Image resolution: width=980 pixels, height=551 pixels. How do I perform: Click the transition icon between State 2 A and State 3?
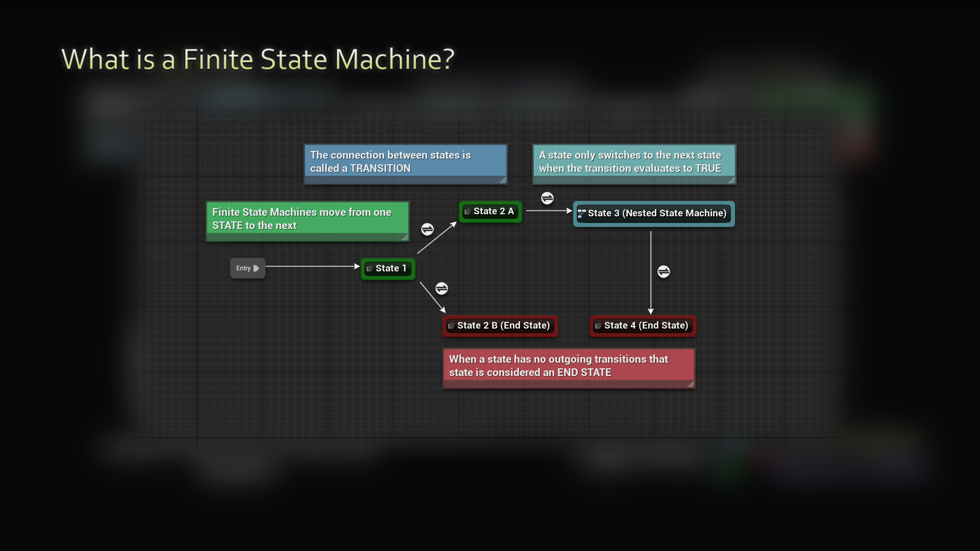tap(548, 198)
